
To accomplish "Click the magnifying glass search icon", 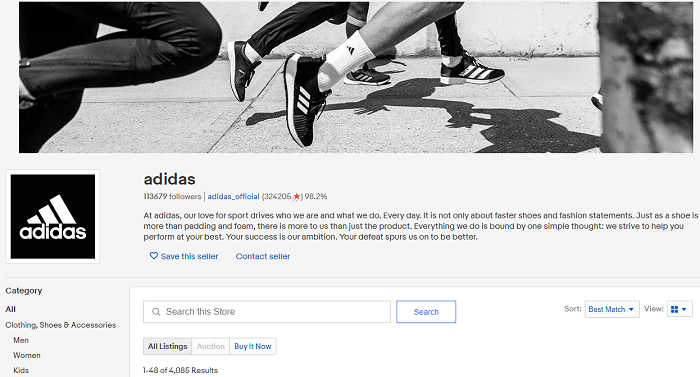I will [x=156, y=312].
